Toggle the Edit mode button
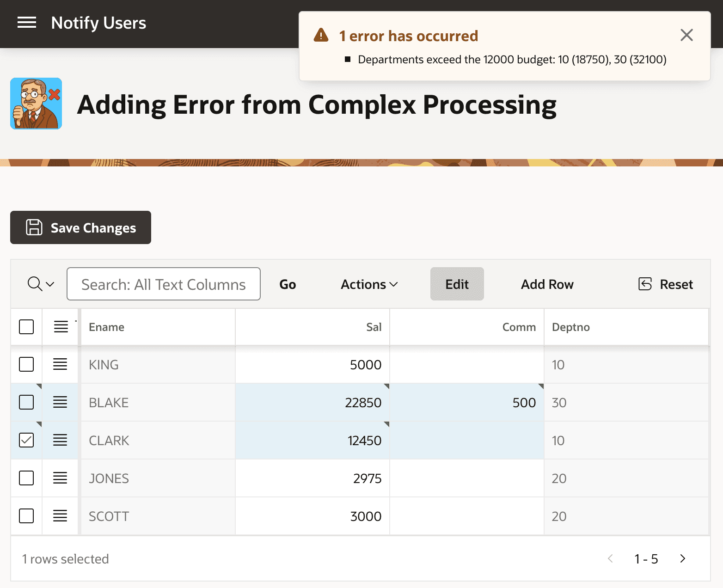Screen dimensions: 723x588 click(457, 284)
